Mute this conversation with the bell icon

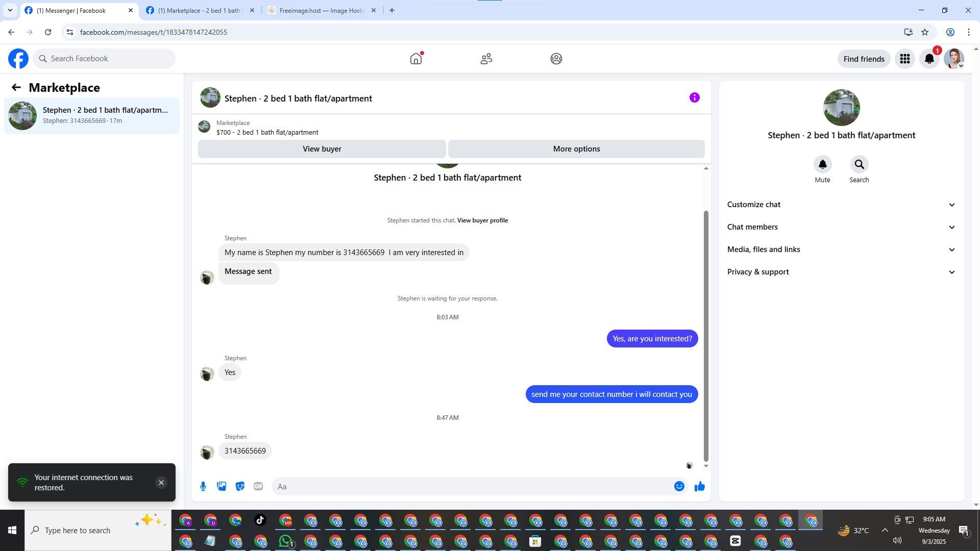click(823, 164)
